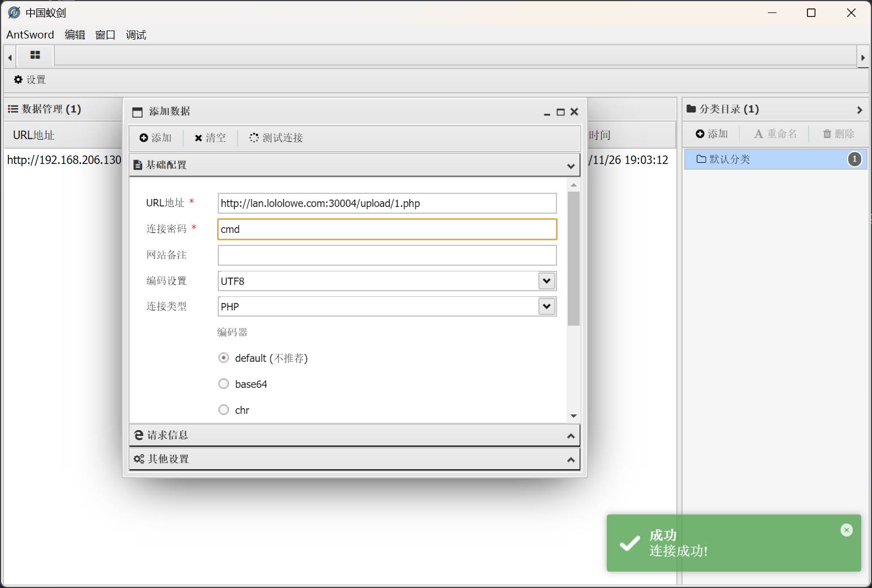Select the base64 encoder option
Screen dimensions: 872x588
click(x=224, y=384)
